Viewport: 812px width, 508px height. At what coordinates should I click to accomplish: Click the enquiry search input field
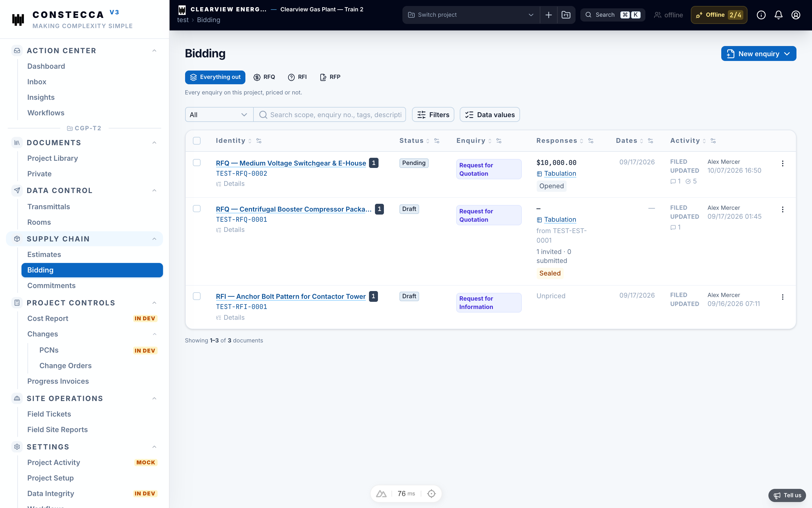(x=330, y=114)
